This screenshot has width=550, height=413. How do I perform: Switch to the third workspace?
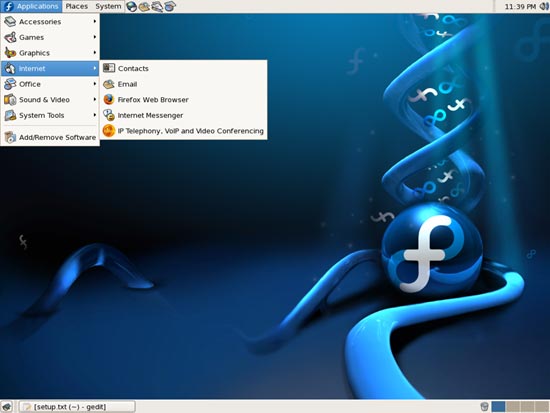528,407
